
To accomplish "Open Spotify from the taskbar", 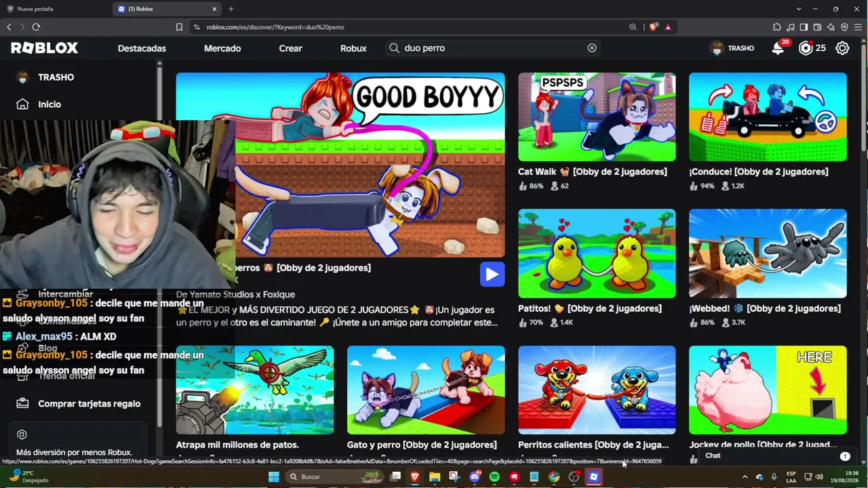I will (494, 476).
